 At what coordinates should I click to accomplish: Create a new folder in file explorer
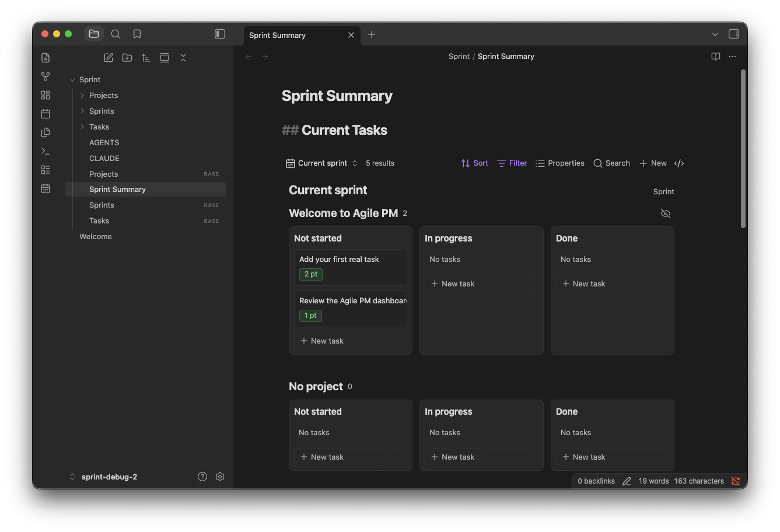coord(127,58)
